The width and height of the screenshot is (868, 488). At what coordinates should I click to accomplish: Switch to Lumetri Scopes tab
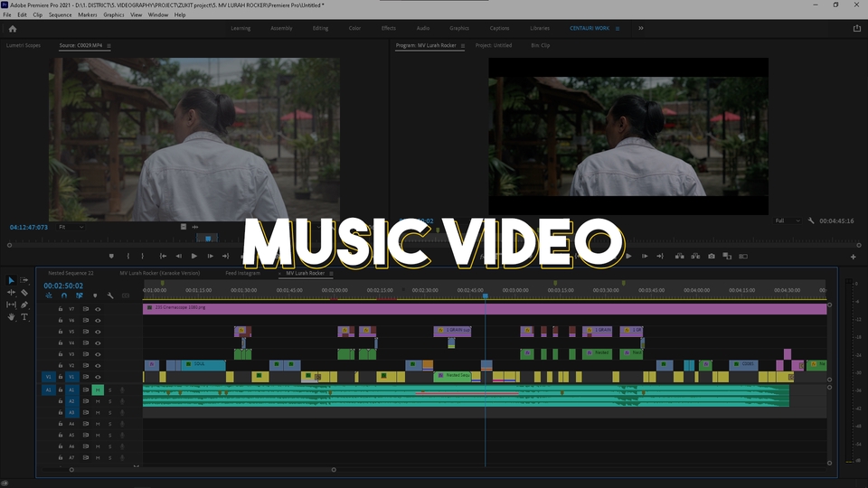(x=24, y=45)
